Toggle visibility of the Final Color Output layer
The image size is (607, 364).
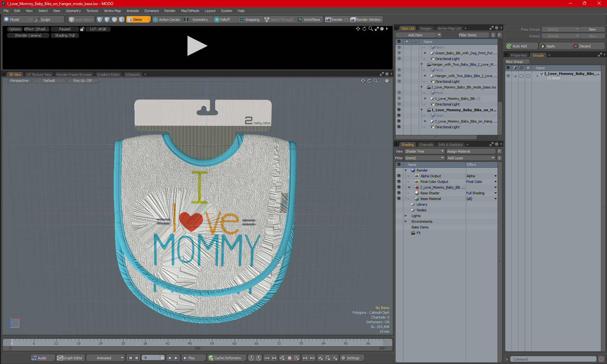(399, 182)
